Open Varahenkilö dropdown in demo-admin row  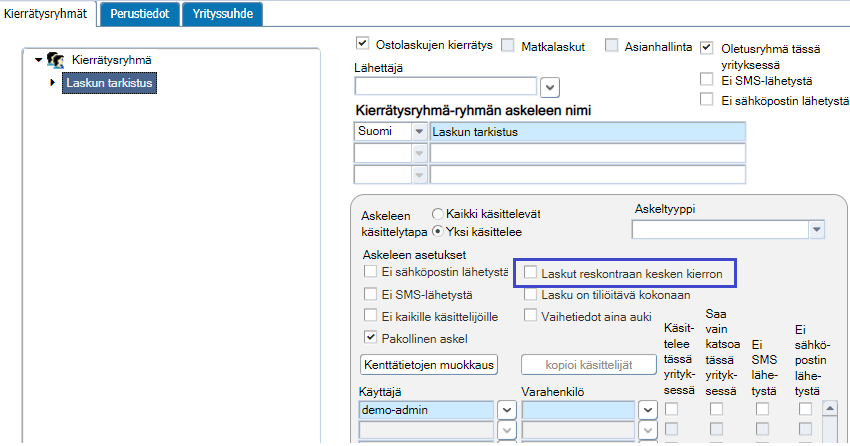pos(648,410)
